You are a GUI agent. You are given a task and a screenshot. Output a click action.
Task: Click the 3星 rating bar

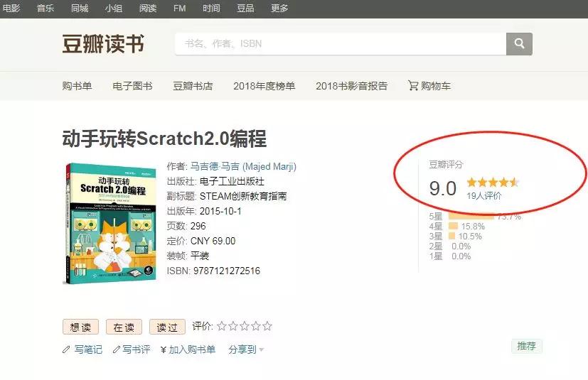451,236
